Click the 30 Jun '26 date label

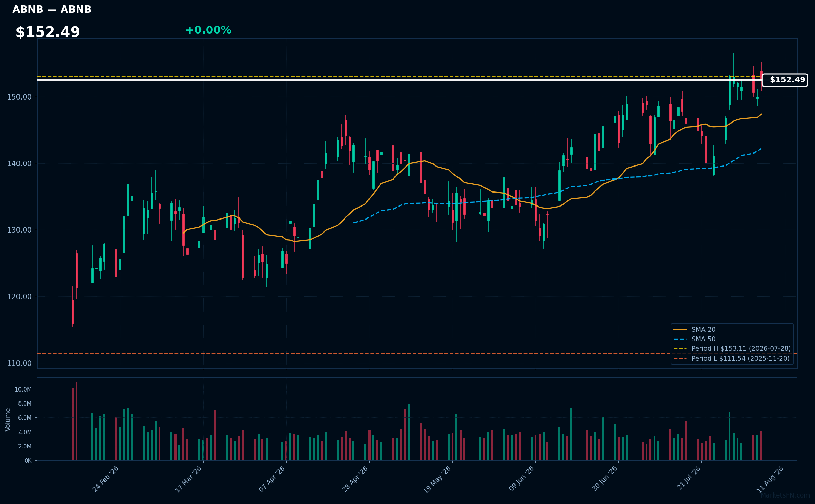605,479
